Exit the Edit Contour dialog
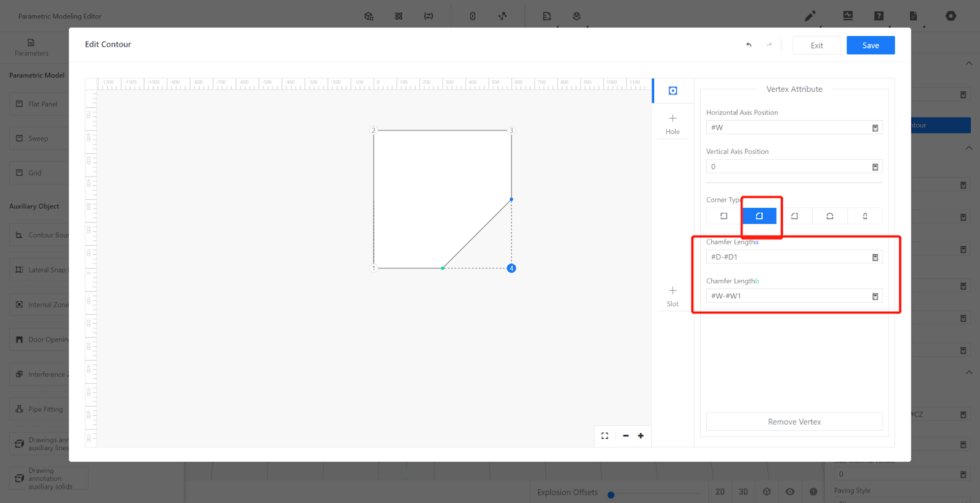The image size is (980, 503). 816,45
